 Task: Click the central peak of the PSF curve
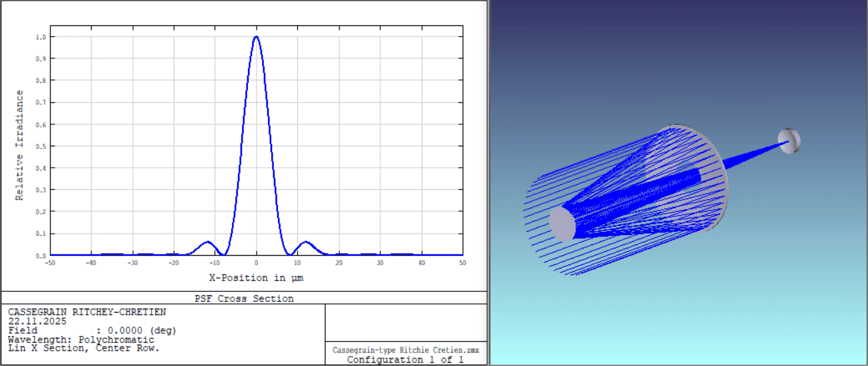(257, 37)
